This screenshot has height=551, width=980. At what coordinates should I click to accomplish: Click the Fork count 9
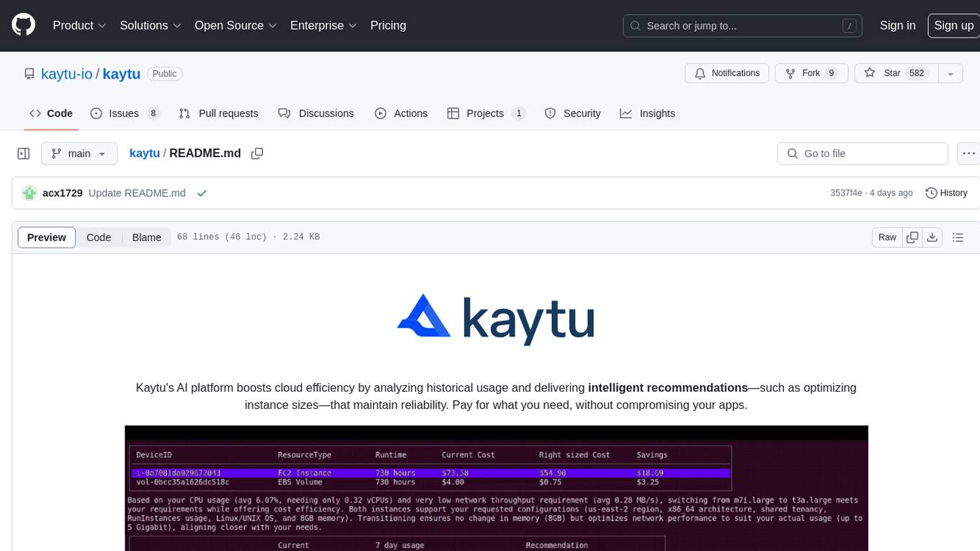click(831, 74)
